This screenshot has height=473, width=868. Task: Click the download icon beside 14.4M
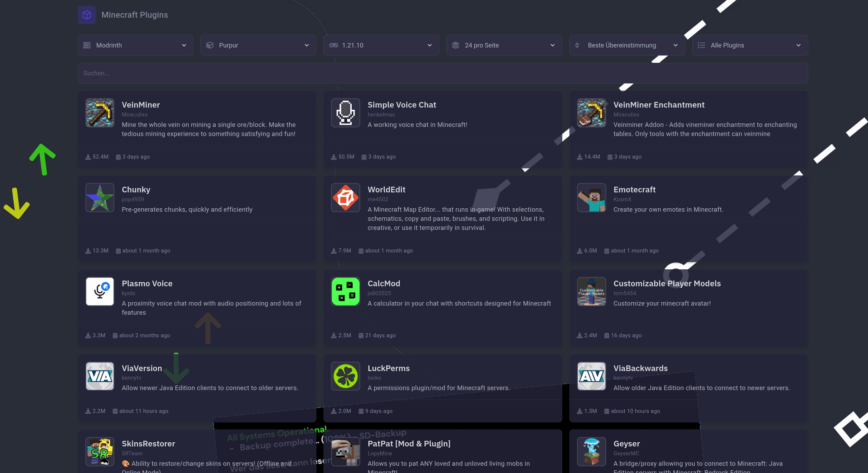pos(580,157)
